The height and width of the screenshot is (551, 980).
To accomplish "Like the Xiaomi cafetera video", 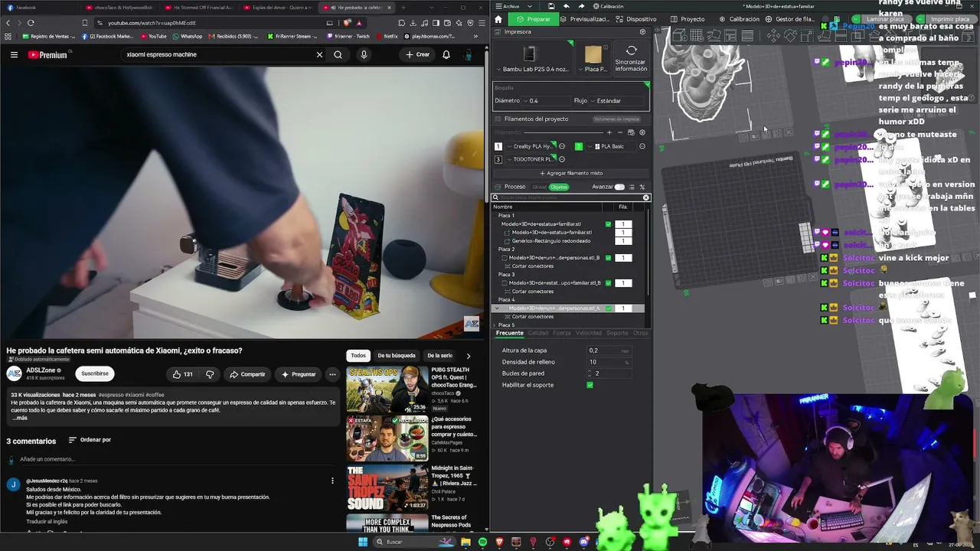I will click(182, 374).
